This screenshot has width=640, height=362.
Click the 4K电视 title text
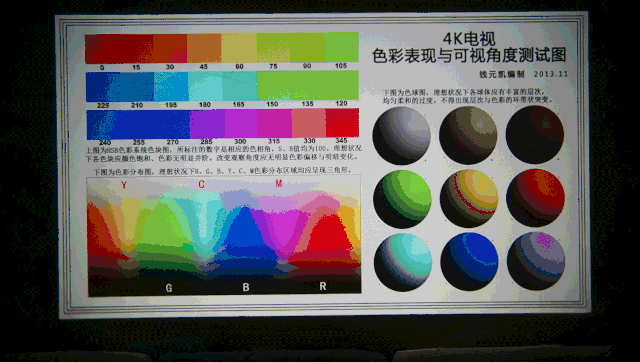(469, 39)
